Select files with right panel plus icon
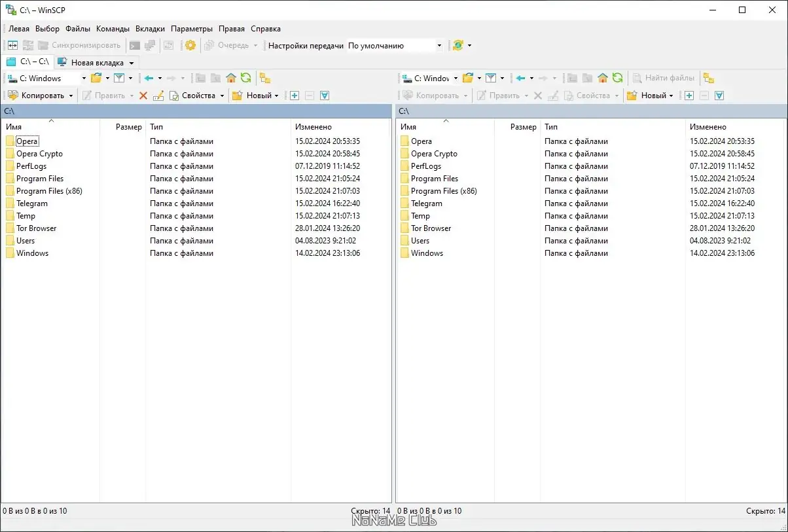788x532 pixels. [689, 96]
